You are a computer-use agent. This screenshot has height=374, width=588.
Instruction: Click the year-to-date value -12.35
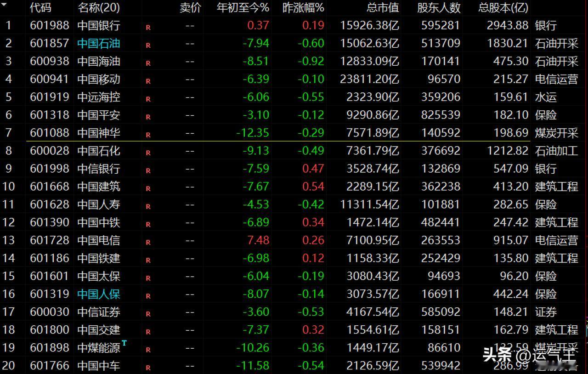(x=253, y=133)
